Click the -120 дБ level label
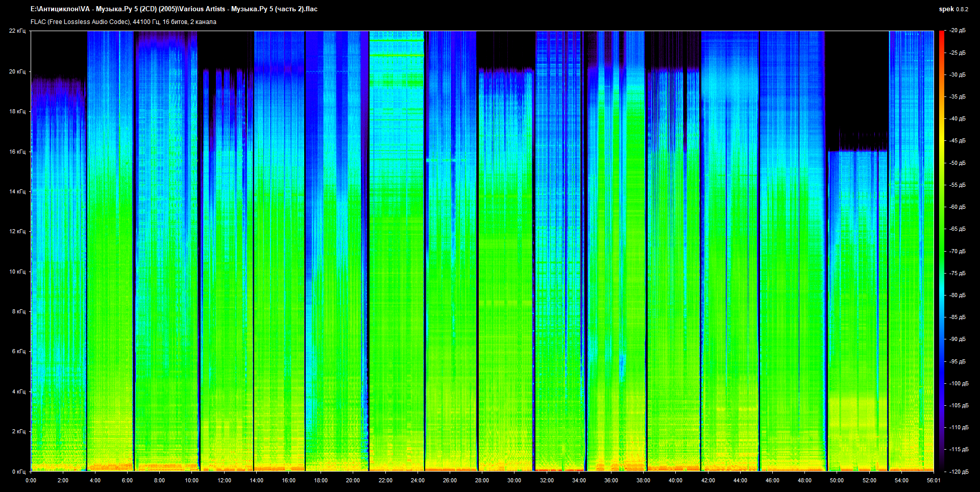The height and width of the screenshot is (492, 980). (x=958, y=472)
